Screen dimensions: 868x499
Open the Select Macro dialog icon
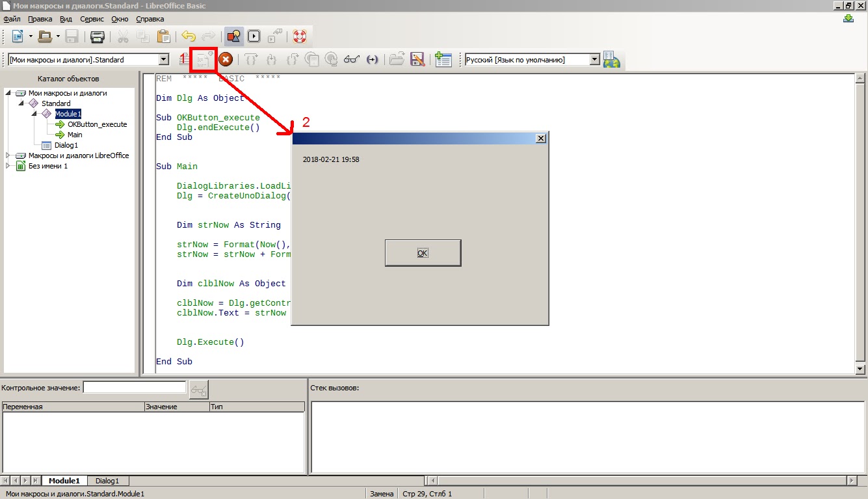255,36
